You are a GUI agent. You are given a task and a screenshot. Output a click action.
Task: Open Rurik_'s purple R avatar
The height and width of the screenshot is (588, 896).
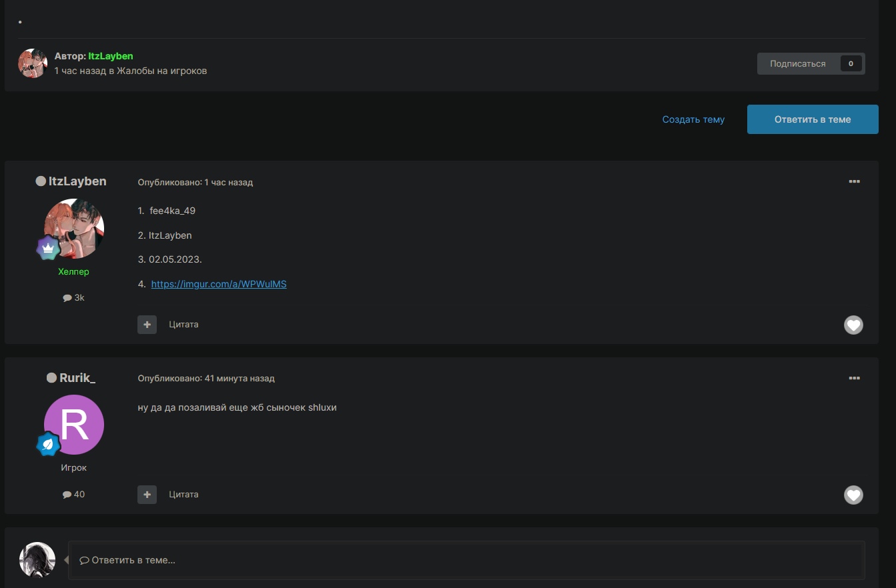(x=74, y=425)
